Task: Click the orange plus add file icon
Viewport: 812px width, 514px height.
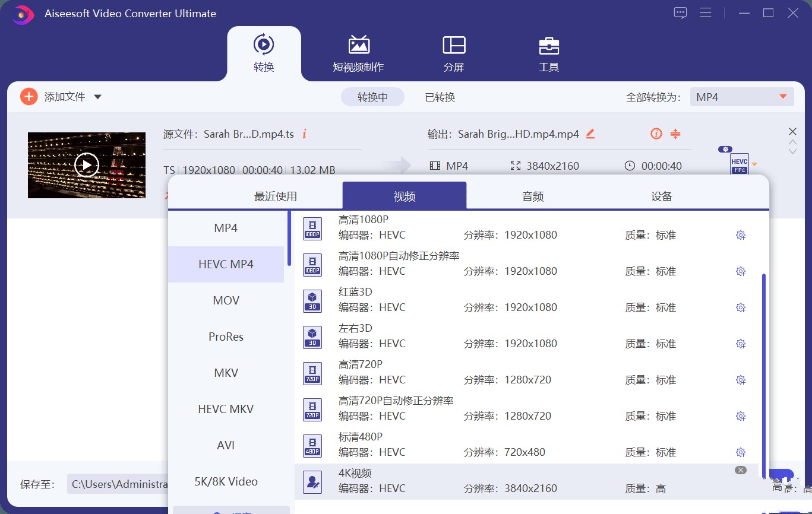Action: (x=29, y=97)
